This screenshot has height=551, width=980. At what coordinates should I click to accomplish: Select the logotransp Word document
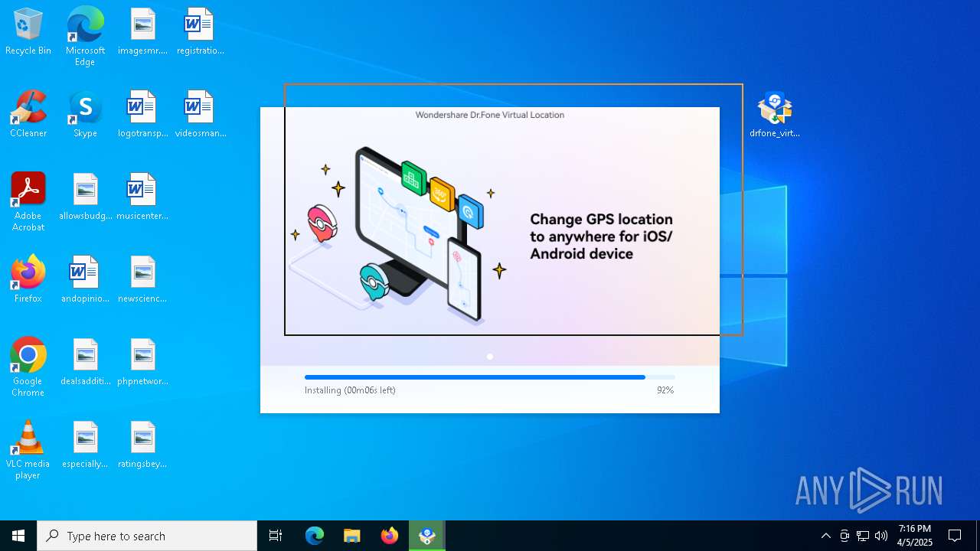142,115
